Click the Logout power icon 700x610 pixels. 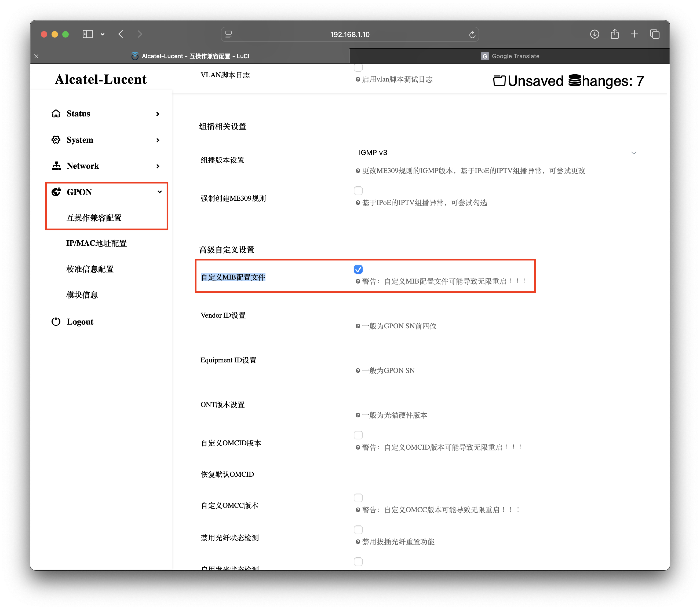coord(56,322)
